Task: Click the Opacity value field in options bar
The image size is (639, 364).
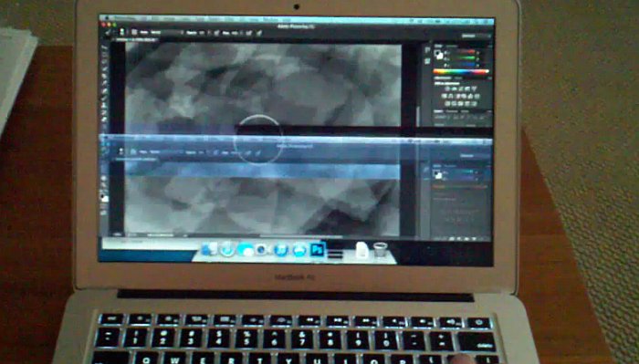Action: point(202,32)
